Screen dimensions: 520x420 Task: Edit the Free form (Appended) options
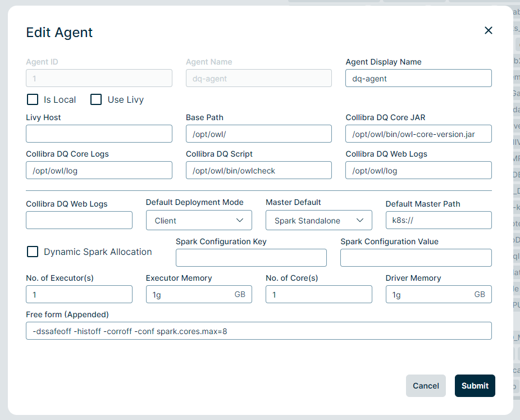coord(258,331)
